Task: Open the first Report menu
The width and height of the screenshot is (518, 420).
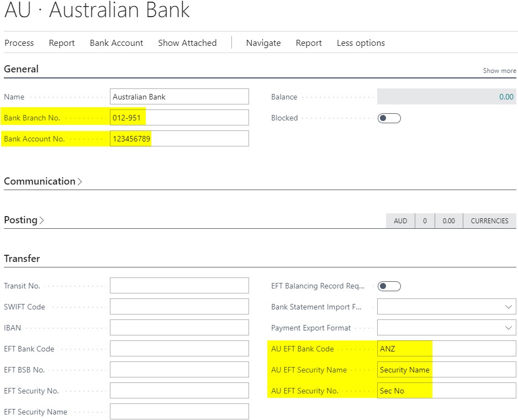Action: [x=61, y=43]
